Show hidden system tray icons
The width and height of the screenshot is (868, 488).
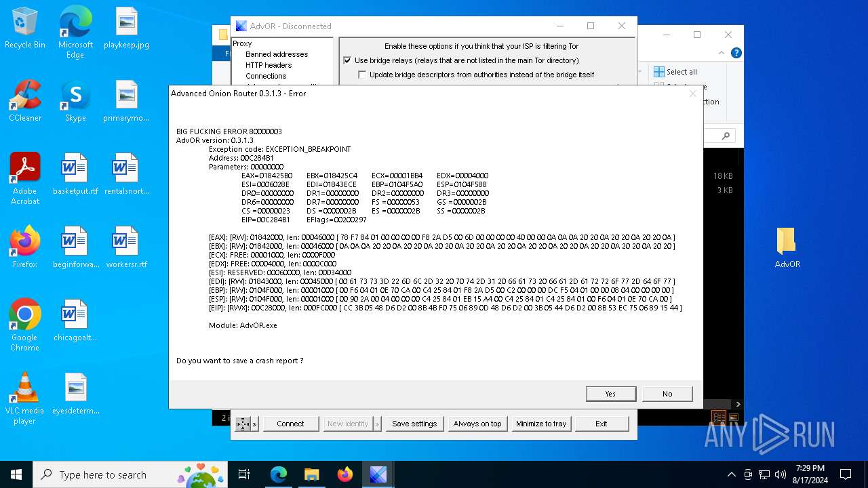(731, 474)
